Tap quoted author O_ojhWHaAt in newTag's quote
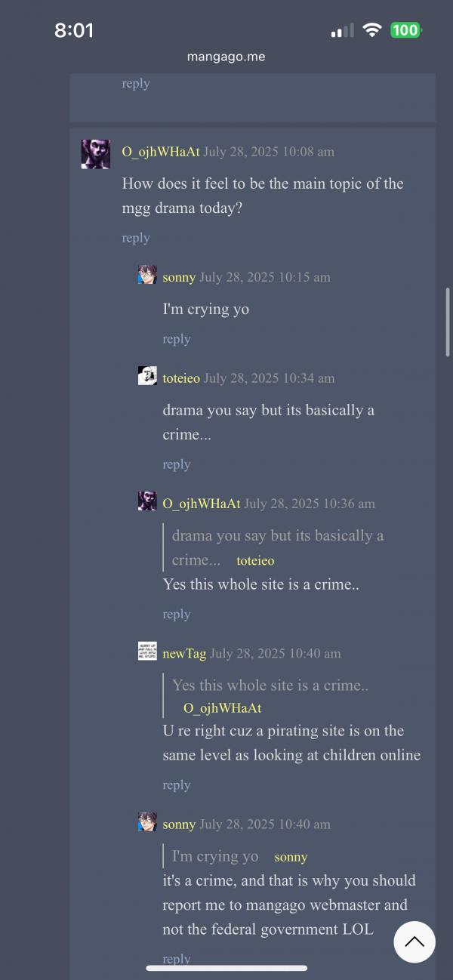The height and width of the screenshot is (980, 453). 223,708
